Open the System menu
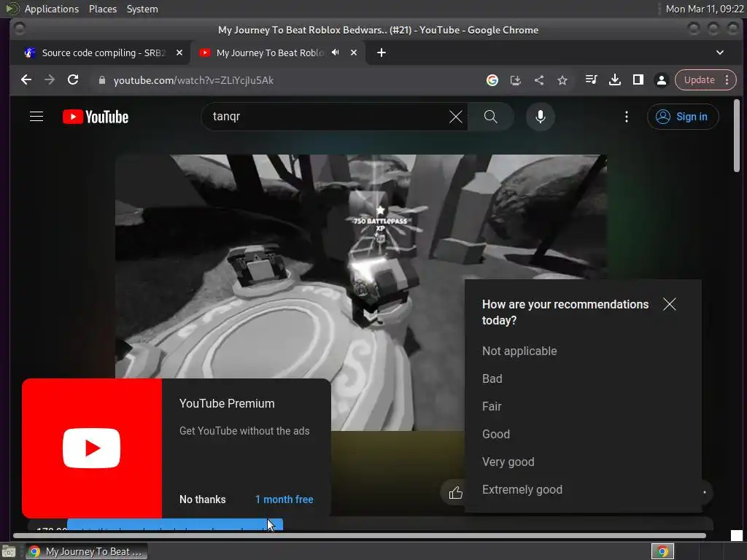The image size is (747, 560). [x=142, y=9]
